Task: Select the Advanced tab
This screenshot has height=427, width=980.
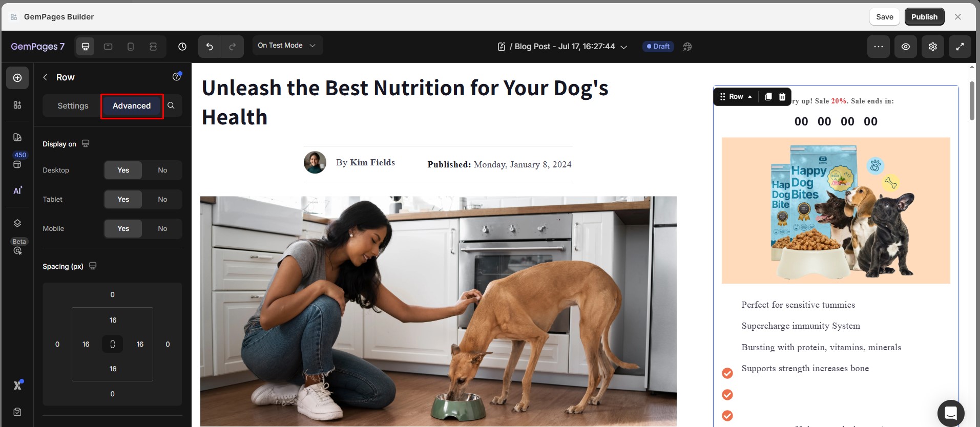Action: (x=132, y=106)
